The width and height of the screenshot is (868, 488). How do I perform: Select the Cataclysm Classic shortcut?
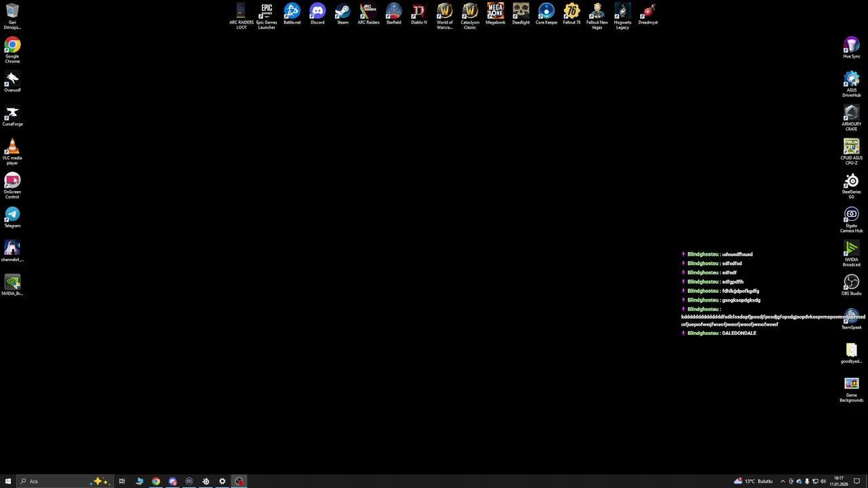click(x=470, y=16)
